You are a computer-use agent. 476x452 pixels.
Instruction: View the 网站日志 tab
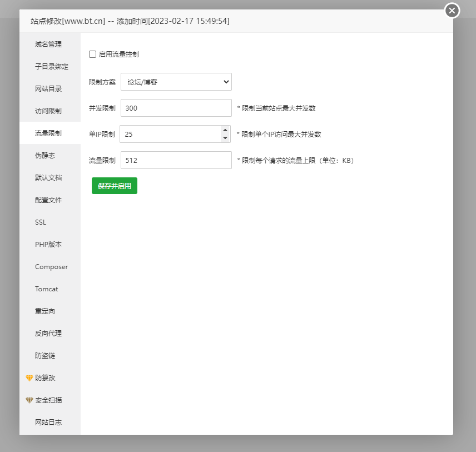point(48,423)
